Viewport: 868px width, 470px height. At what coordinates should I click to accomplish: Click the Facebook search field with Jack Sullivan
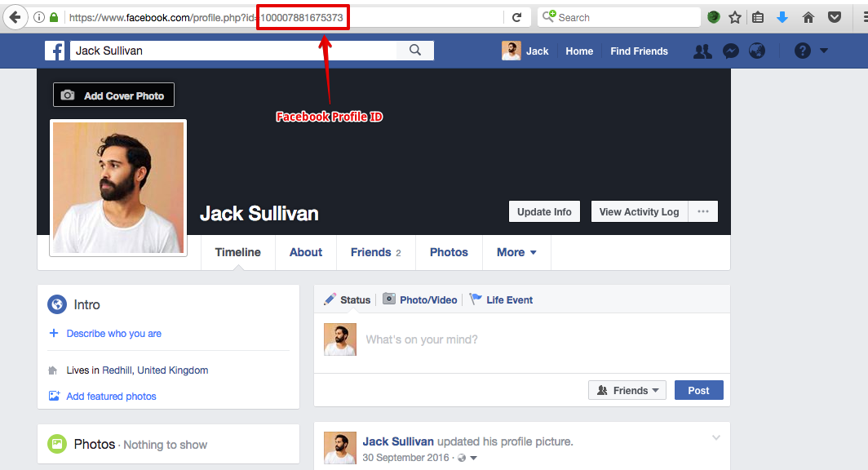point(233,51)
